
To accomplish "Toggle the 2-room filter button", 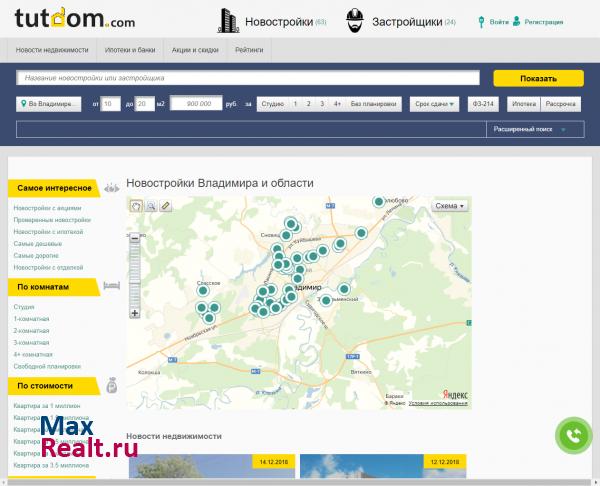I will click(x=308, y=104).
